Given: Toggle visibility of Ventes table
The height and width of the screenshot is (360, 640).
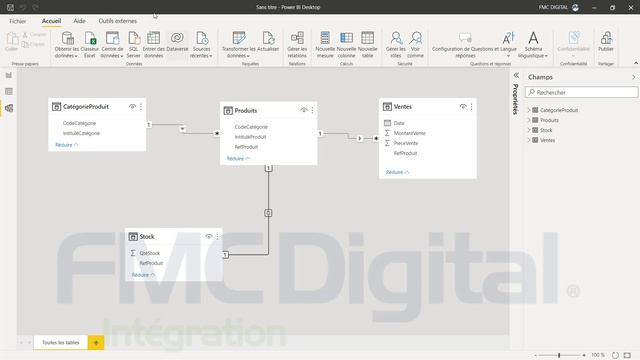Looking at the screenshot, I should pos(463,107).
